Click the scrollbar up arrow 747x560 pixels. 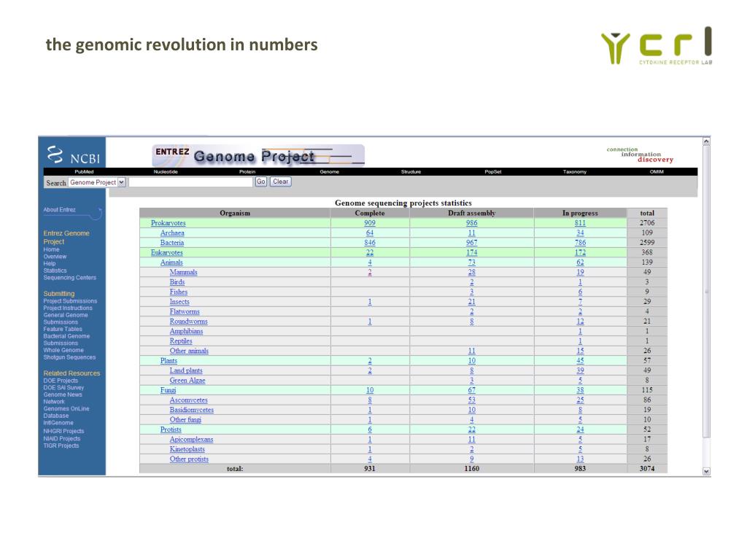706,141
